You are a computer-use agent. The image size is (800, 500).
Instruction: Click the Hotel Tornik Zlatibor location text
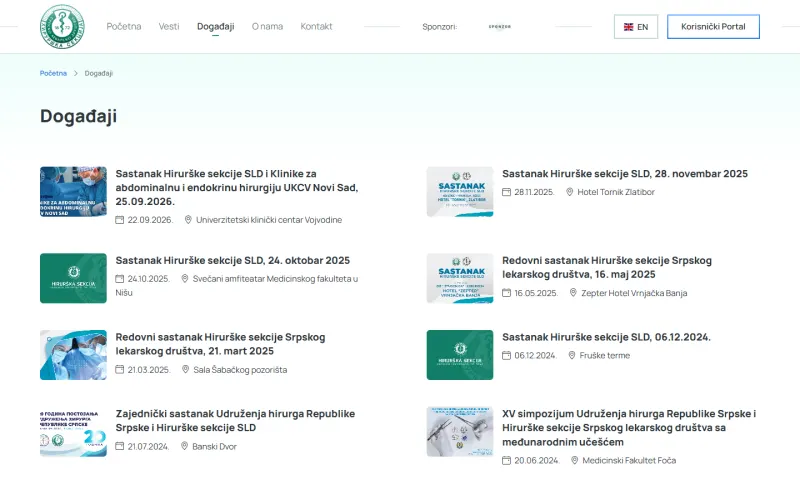(x=616, y=192)
